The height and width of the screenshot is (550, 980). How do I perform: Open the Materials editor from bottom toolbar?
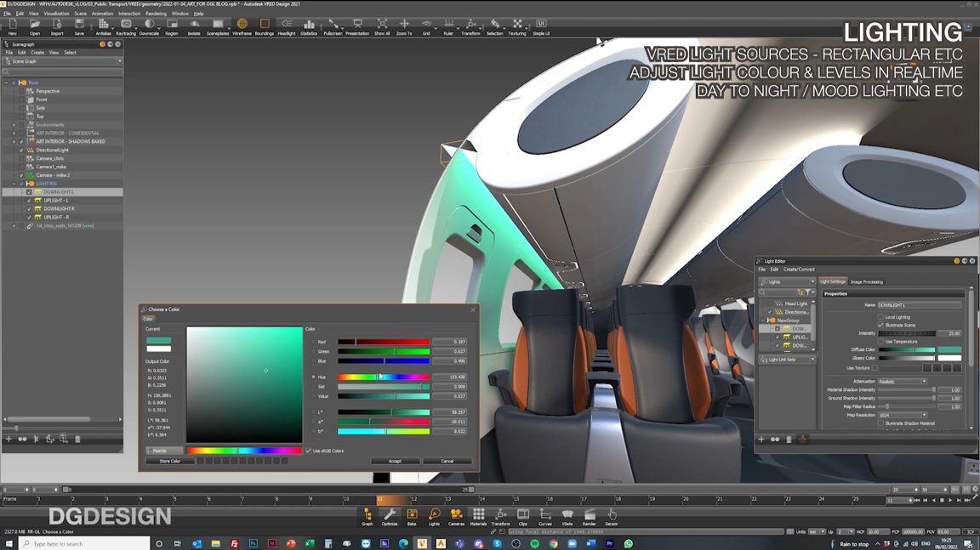[x=478, y=513]
